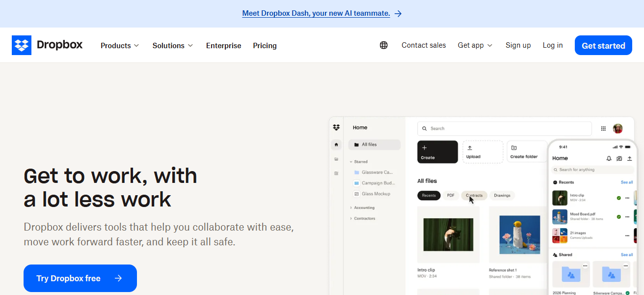Image resolution: width=644 pixels, height=295 pixels.
Task: Select the third rail icon below the folder icon
Action: click(x=336, y=173)
